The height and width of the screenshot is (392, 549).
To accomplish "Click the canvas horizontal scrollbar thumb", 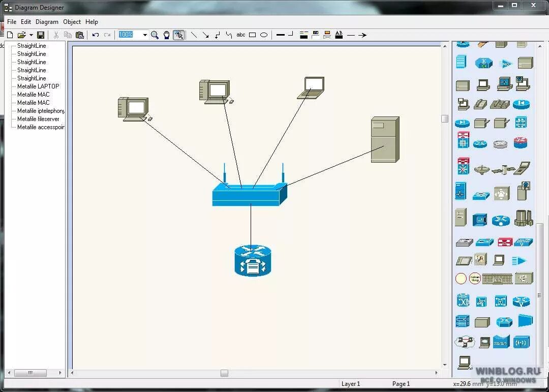I will (x=224, y=373).
